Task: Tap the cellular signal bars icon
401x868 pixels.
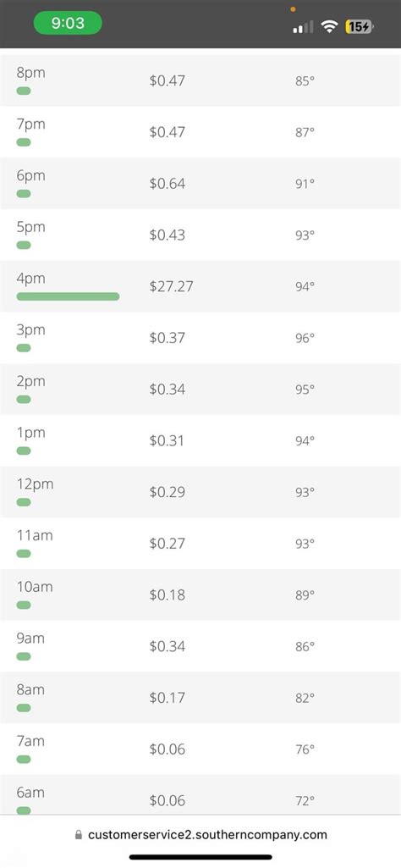Action: [303, 26]
